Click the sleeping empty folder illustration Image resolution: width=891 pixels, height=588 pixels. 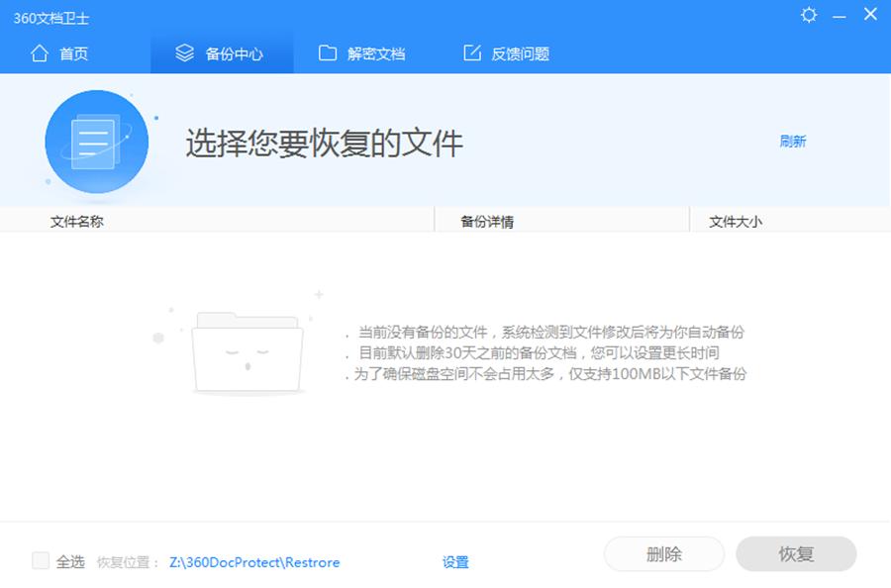pyautogui.click(x=246, y=352)
